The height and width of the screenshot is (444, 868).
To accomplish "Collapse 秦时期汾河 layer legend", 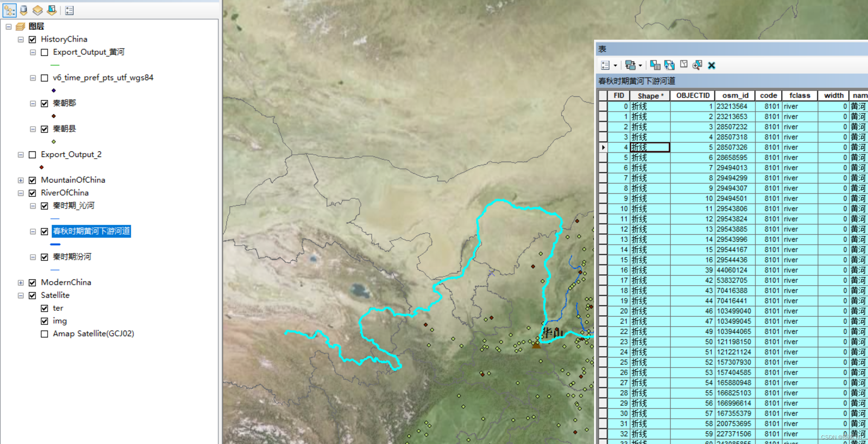I will click(x=32, y=257).
